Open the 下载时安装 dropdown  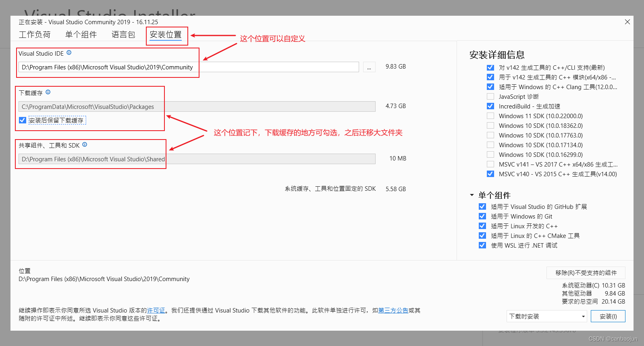(546, 316)
